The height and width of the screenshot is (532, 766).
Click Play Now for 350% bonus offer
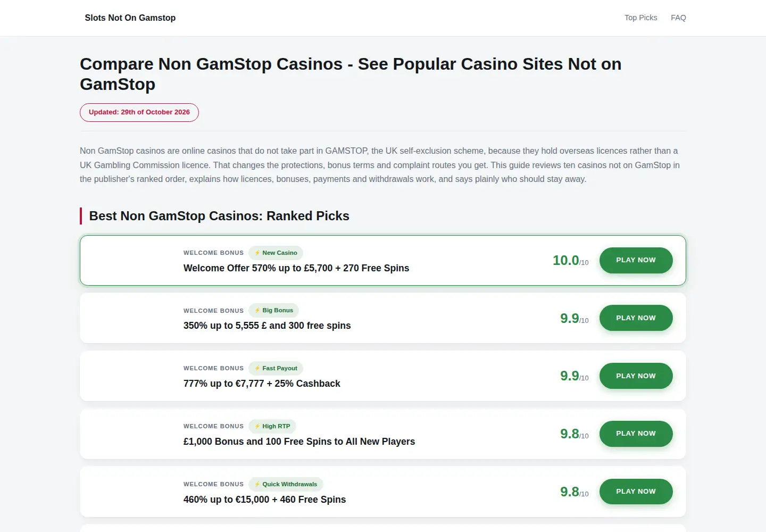[x=636, y=318]
